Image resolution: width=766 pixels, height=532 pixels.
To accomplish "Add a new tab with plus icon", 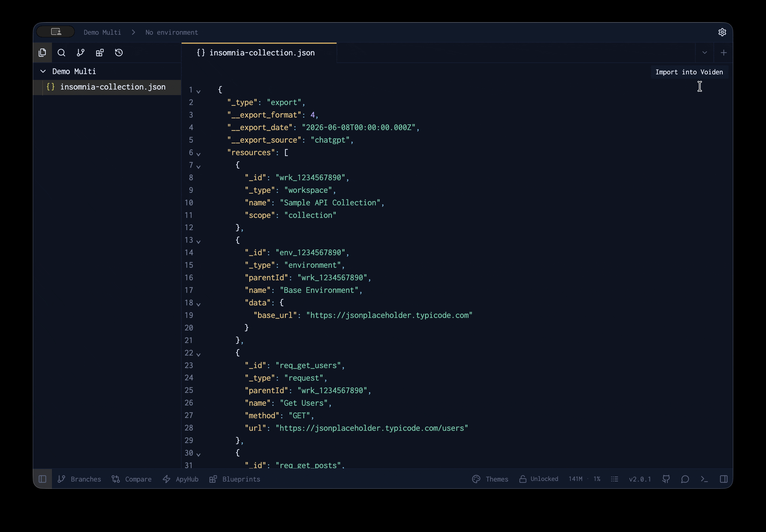I will click(723, 53).
